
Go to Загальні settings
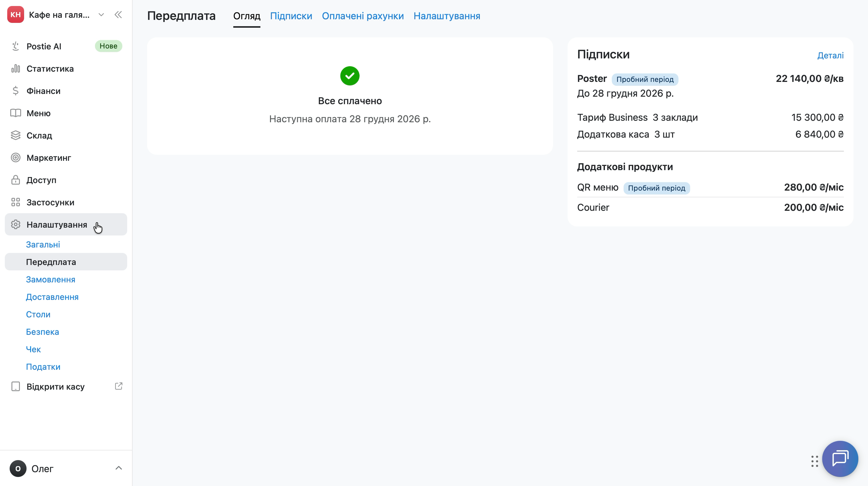(x=43, y=244)
